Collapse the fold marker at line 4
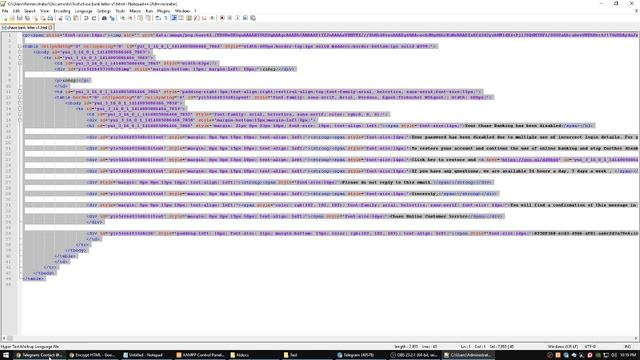The image size is (640, 360). point(20,52)
